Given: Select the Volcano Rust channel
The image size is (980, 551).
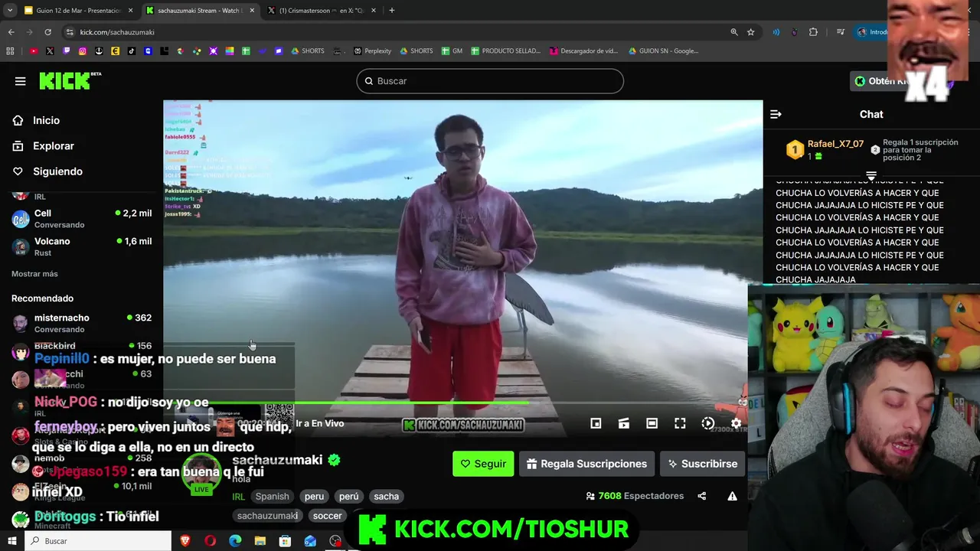Looking at the screenshot, I should pos(82,246).
